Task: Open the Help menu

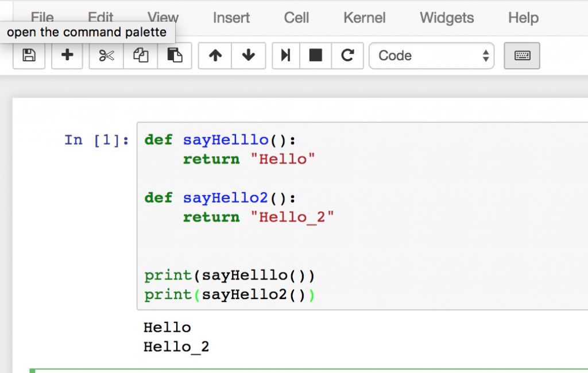Action: pos(523,18)
